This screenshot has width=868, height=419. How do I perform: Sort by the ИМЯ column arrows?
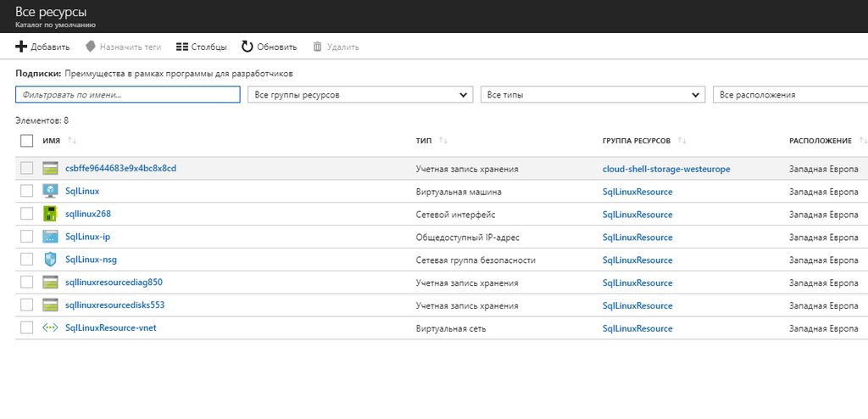tap(72, 141)
